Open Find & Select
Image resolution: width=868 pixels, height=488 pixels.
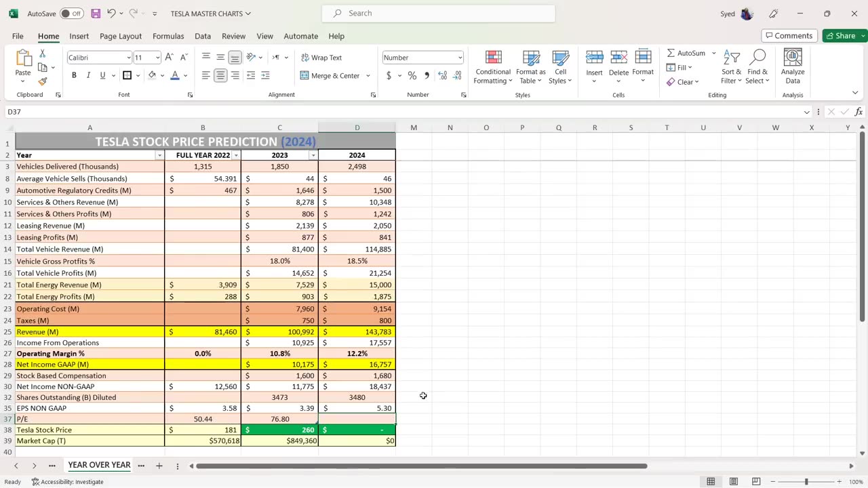pos(757,67)
